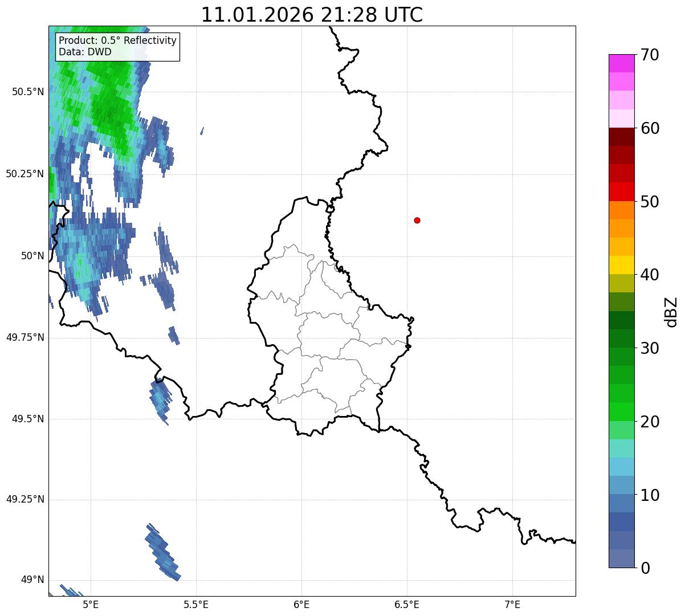Click the dark maroon colorbar segment below 60
This screenshot has height=616, width=685.
[x=621, y=137]
